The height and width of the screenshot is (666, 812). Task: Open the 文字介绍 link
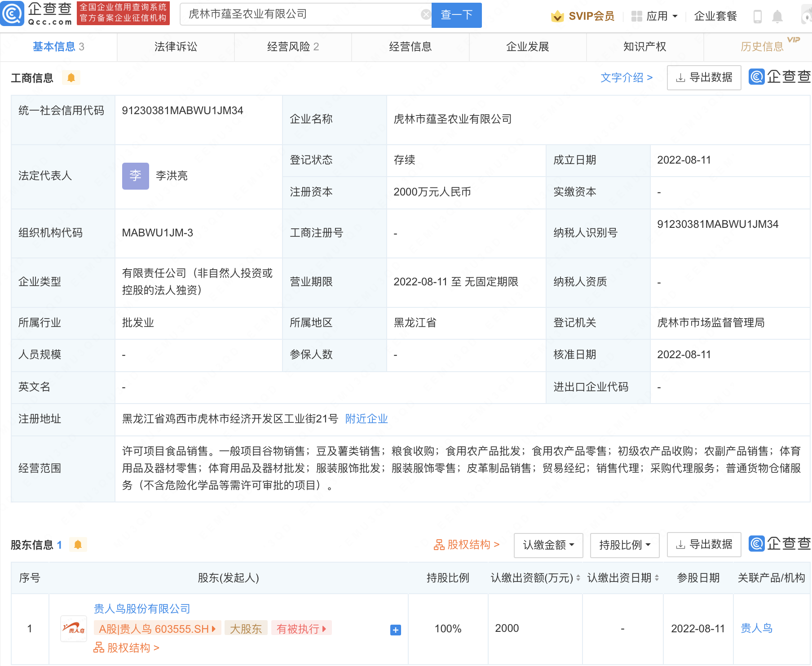click(627, 78)
